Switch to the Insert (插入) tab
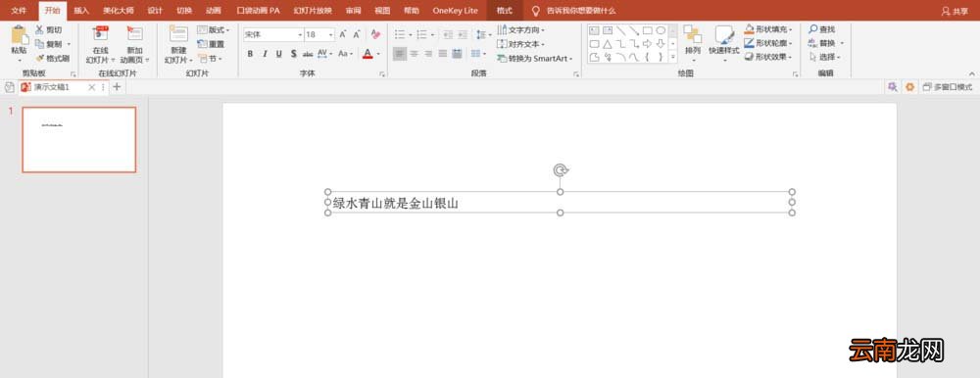This screenshot has height=378, width=980. 81,11
